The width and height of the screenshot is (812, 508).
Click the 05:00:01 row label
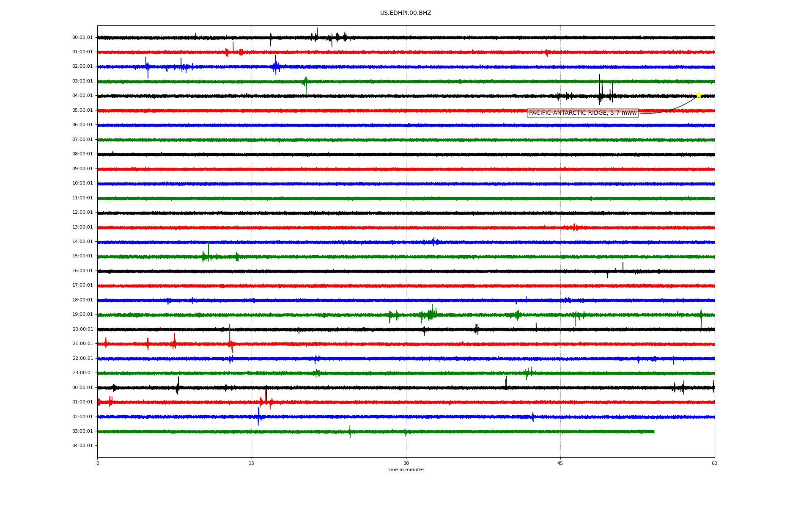pyautogui.click(x=82, y=110)
